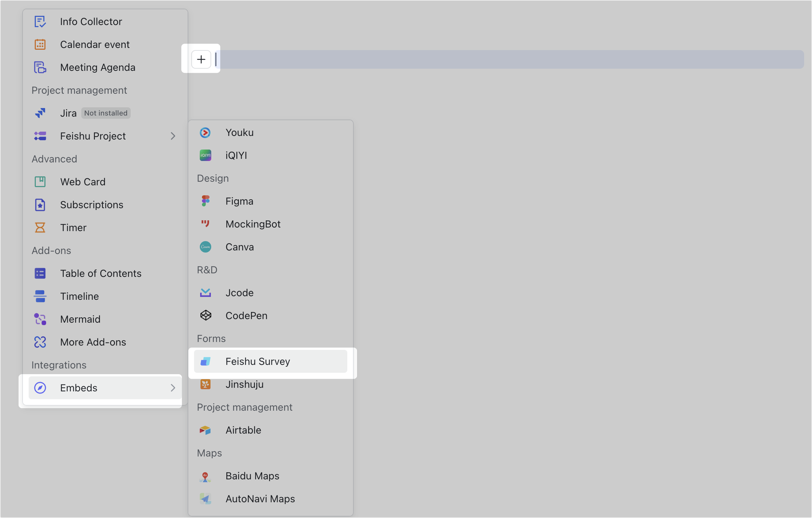Choose the Mermaid add-on
812x518 pixels.
[x=105, y=319]
